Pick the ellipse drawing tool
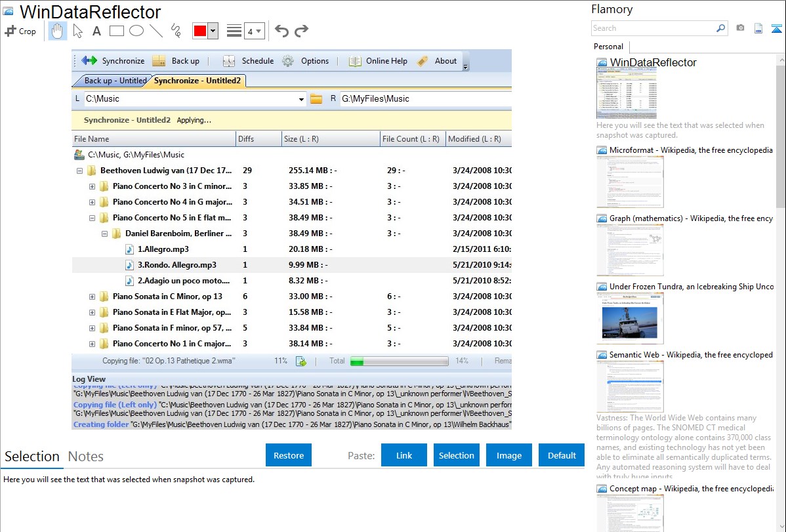This screenshot has height=532, width=786. coord(136,31)
